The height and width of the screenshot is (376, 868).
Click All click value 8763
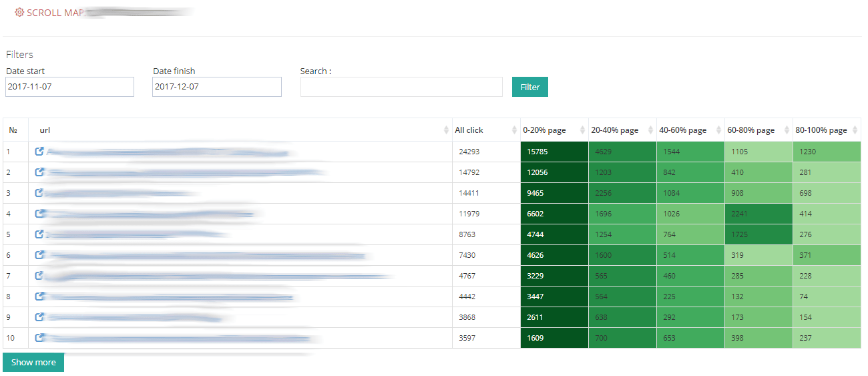point(467,234)
